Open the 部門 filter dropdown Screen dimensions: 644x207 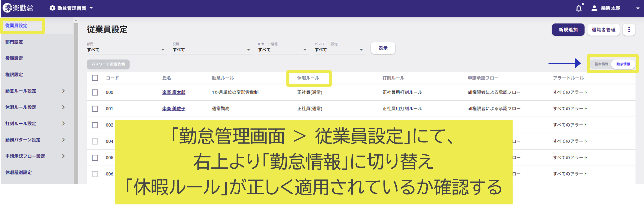(x=126, y=50)
